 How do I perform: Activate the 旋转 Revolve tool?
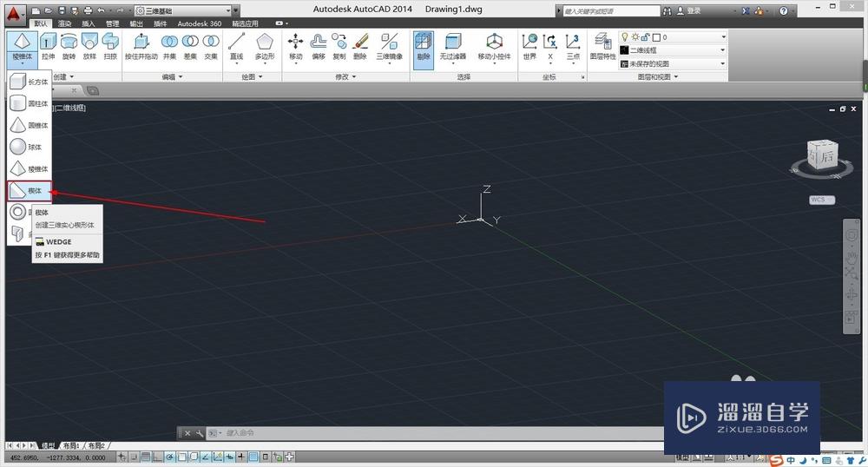[x=69, y=47]
